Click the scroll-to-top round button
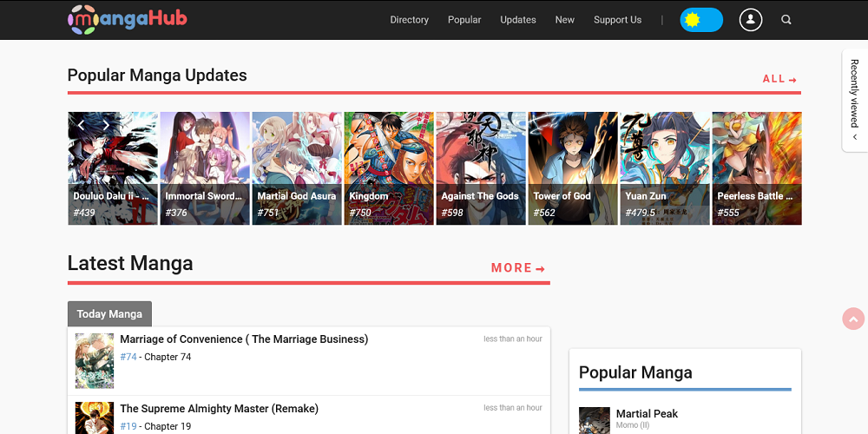Viewport: 868px width, 434px height. pos(853,319)
